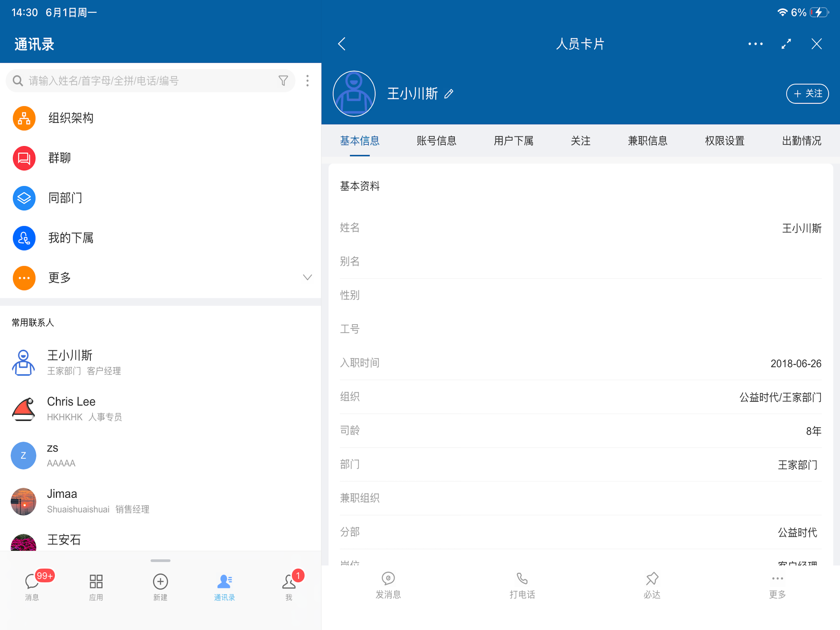Image resolution: width=840 pixels, height=630 pixels.
Task: Click the + 关注 follow button
Action: (807, 94)
